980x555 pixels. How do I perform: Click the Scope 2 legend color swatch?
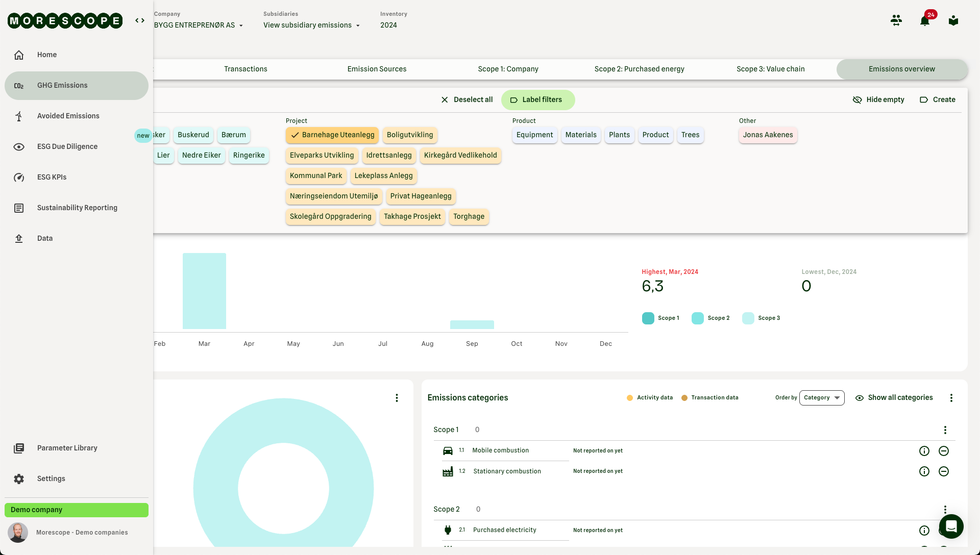[x=697, y=318]
